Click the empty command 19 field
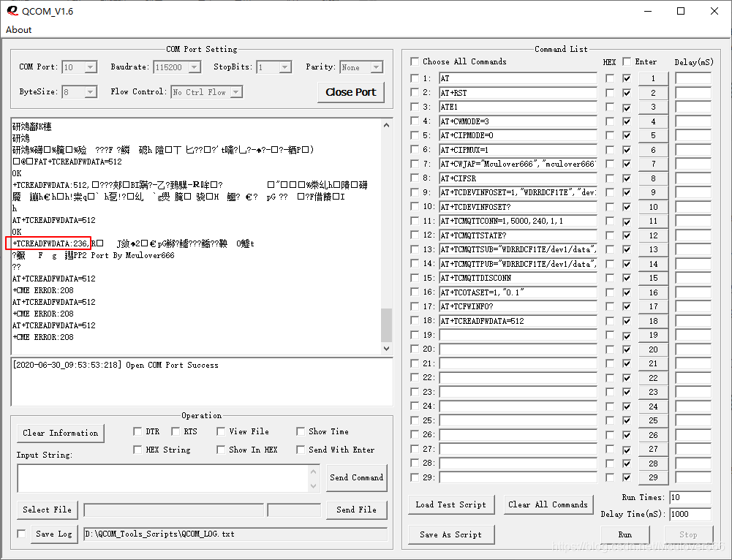Image resolution: width=732 pixels, height=560 pixels. point(518,335)
